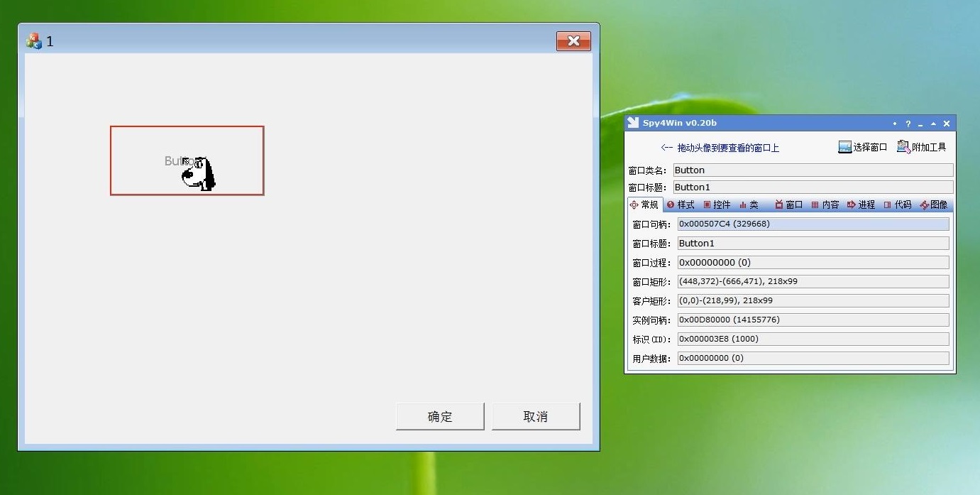The image size is (980, 495).
Task: Switch to the 进程 tab
Action: pos(861,205)
